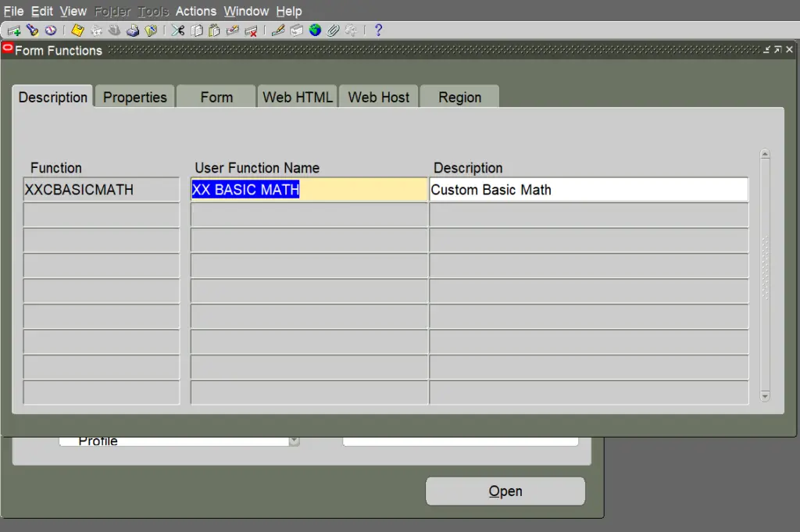Open Translations using the globe icon
The width and height of the screenshot is (800, 532).
(315, 30)
